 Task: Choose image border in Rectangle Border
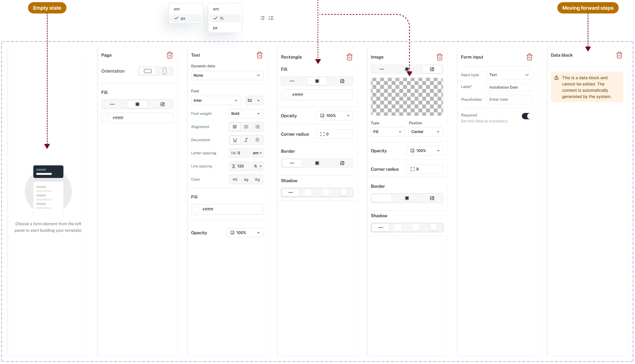coord(342,163)
